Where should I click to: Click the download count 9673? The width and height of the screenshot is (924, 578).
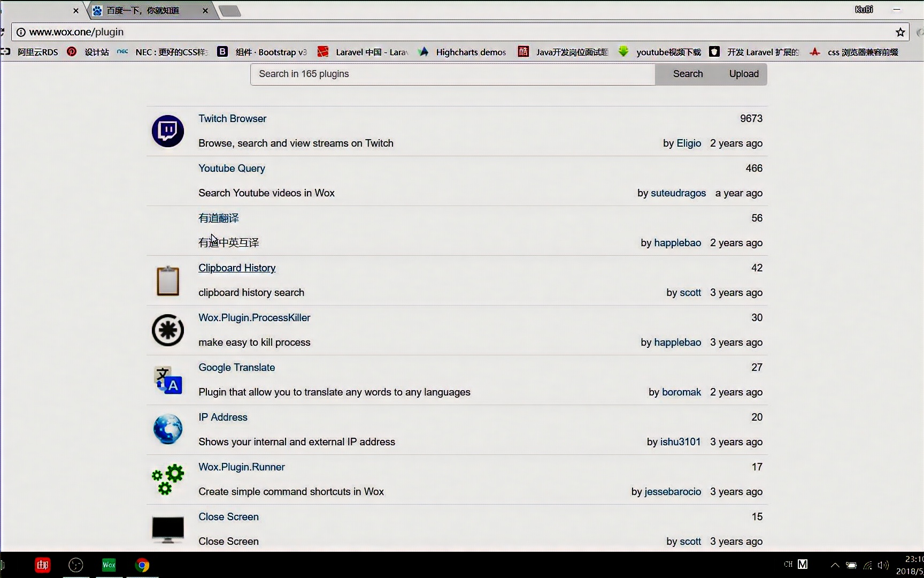(751, 119)
